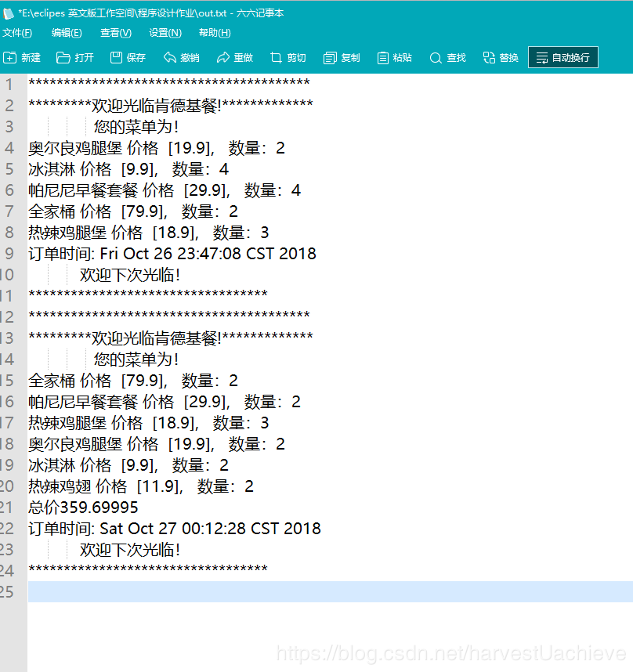Open the Help (帮助) menu
This screenshot has width=633, height=672.
(215, 33)
